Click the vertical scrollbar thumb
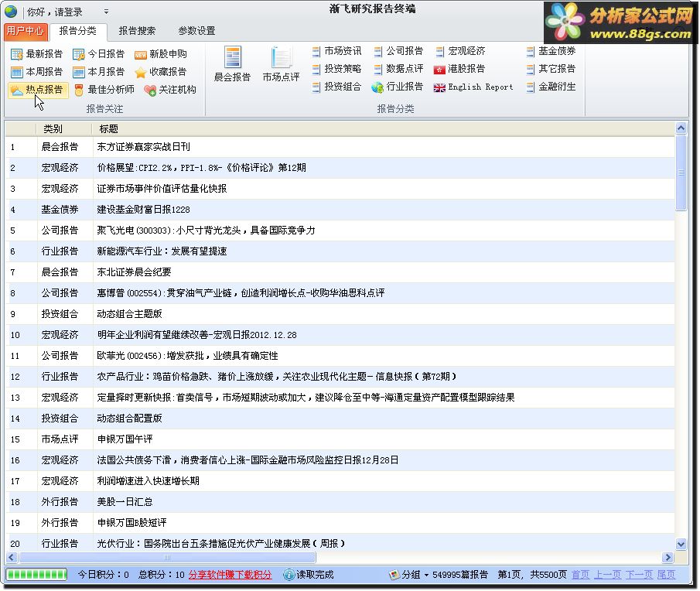 [x=681, y=173]
